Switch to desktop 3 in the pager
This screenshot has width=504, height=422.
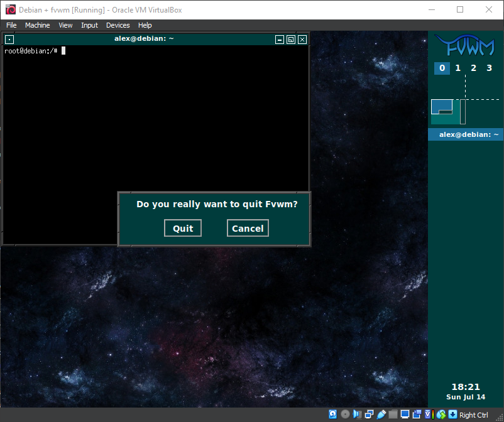[x=489, y=68]
